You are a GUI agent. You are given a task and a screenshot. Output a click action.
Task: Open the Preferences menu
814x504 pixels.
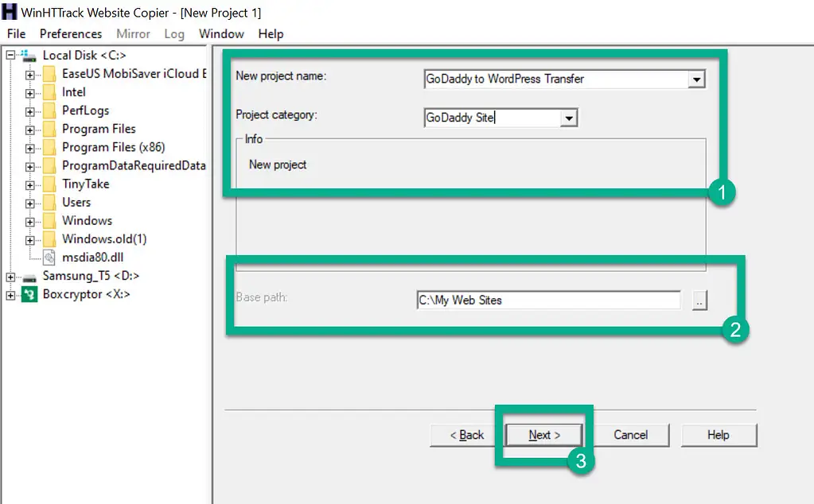(70, 33)
